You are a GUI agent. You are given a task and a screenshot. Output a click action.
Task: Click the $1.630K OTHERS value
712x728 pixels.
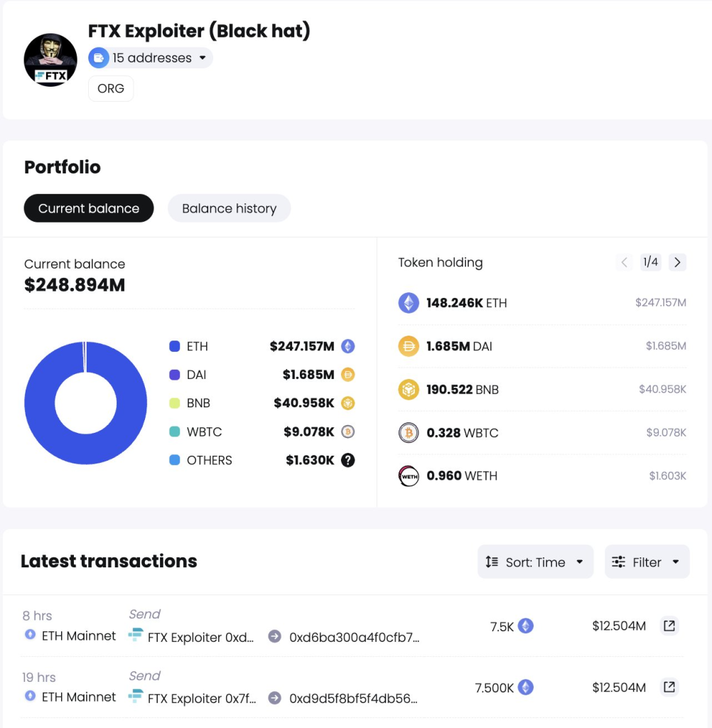tap(310, 460)
